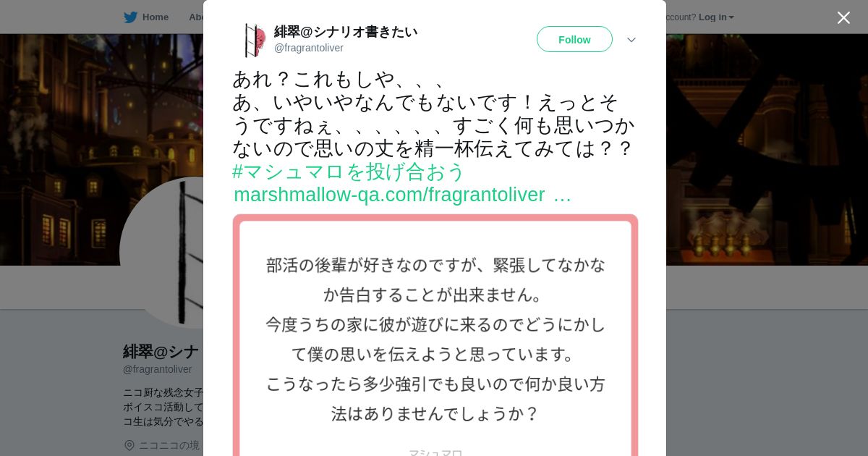The image size is (868, 456).
Task: Expand the tweet options chevron
Action: (631, 40)
